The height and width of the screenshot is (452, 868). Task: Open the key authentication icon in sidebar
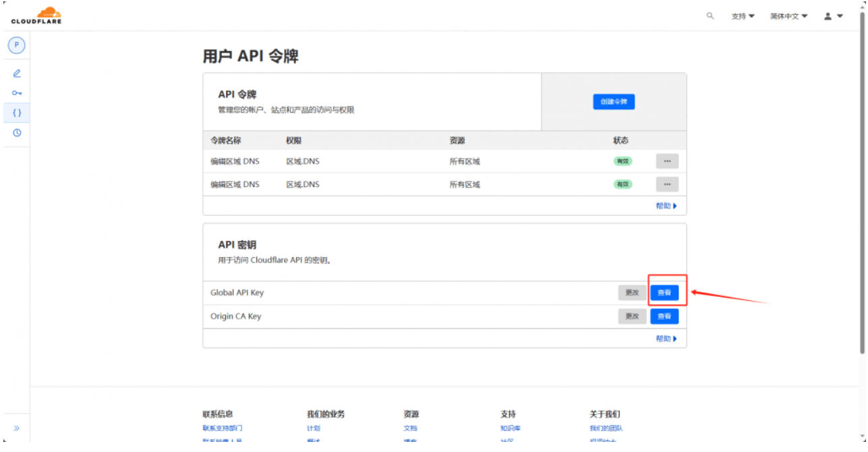point(17,92)
